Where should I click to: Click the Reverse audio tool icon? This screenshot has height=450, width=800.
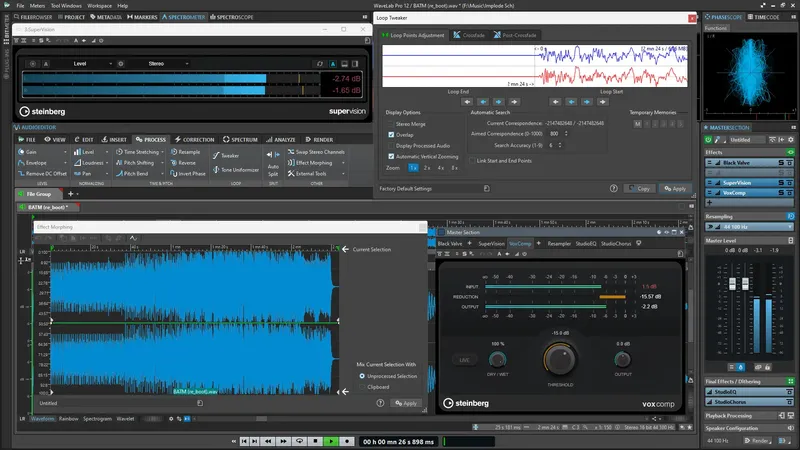(174, 162)
